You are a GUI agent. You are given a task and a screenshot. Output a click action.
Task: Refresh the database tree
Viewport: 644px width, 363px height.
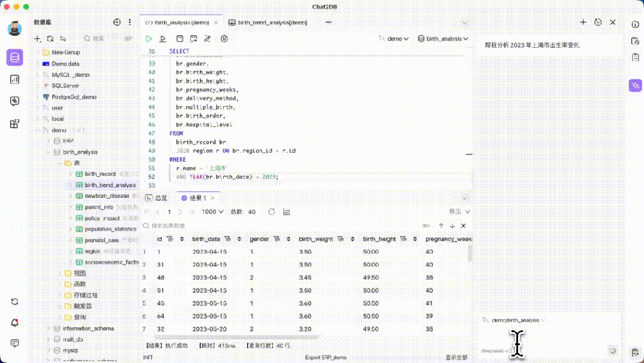pyautogui.click(x=50, y=39)
